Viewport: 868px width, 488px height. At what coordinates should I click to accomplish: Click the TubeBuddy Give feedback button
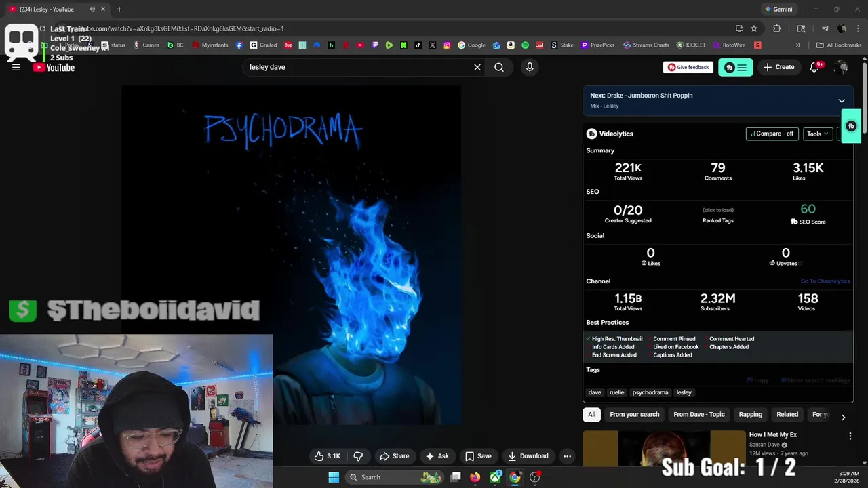pyautogui.click(x=688, y=67)
